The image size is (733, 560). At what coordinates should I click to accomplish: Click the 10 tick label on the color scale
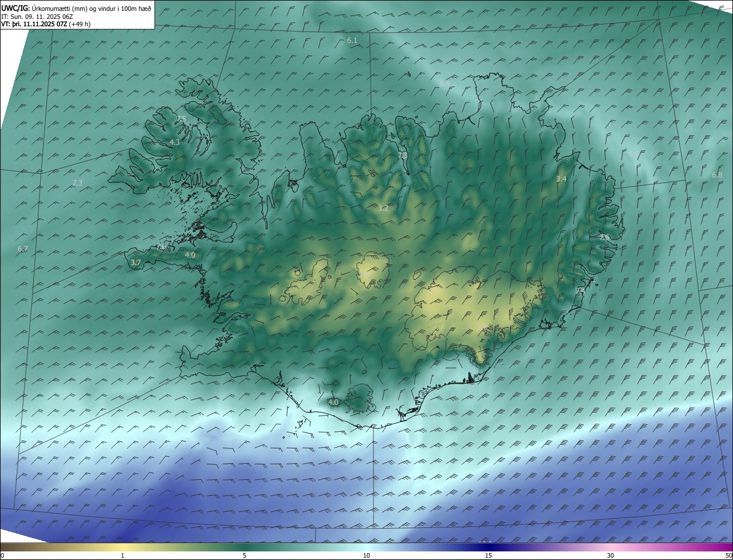[x=366, y=555]
